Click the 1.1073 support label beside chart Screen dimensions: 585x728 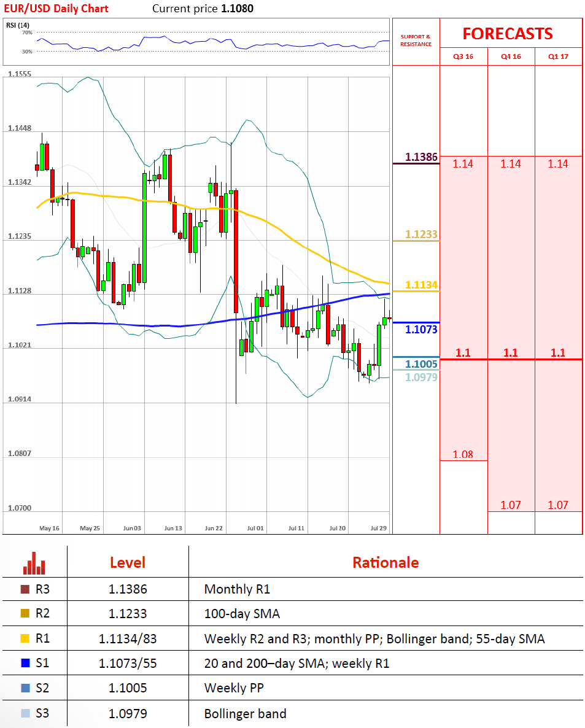[421, 330]
